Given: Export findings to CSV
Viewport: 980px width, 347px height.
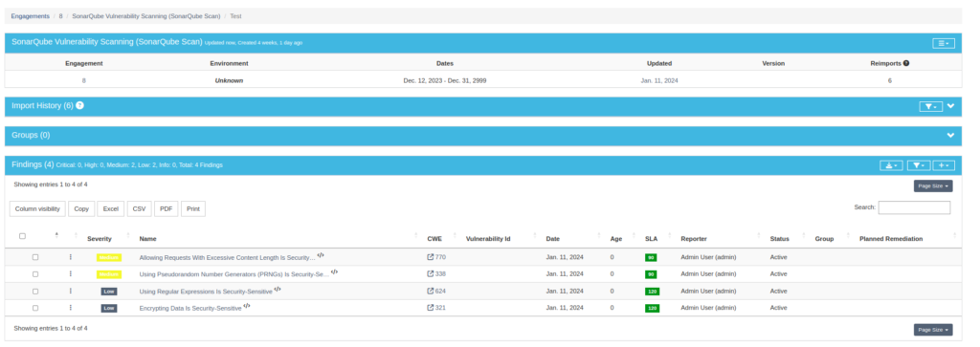Looking at the screenshot, I should (140, 209).
